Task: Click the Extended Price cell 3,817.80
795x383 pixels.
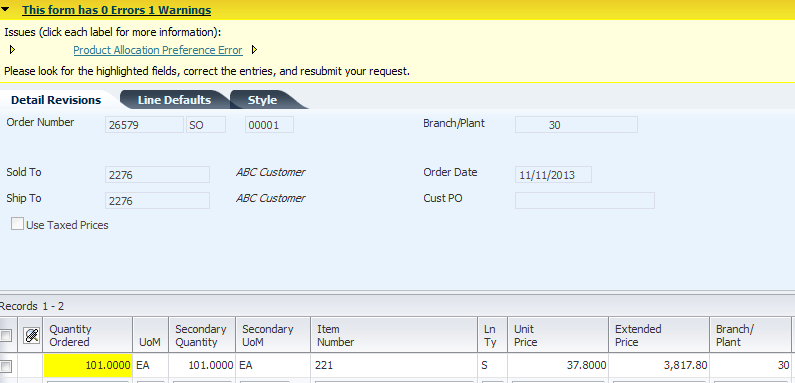Action: pyautogui.click(x=659, y=365)
